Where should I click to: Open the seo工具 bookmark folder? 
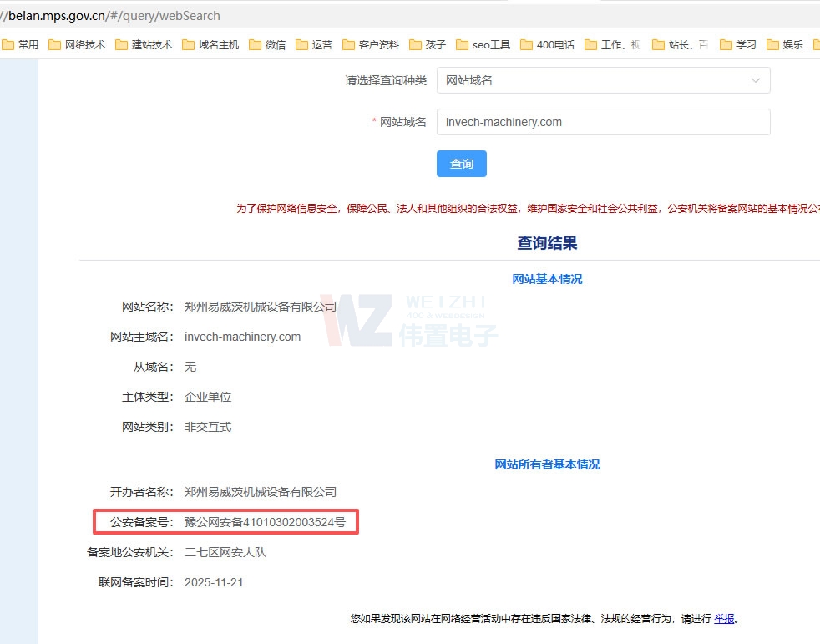tap(483, 45)
